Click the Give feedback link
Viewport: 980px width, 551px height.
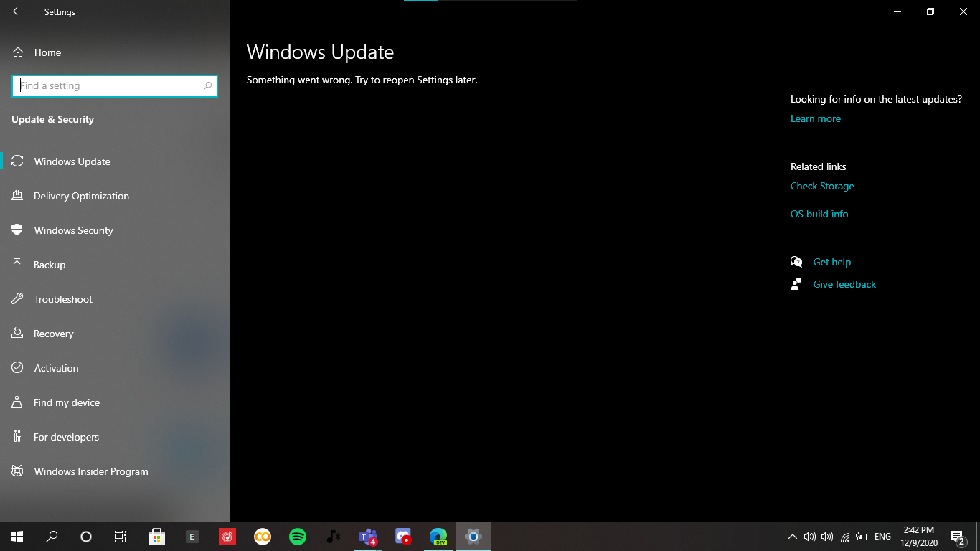pyautogui.click(x=844, y=284)
